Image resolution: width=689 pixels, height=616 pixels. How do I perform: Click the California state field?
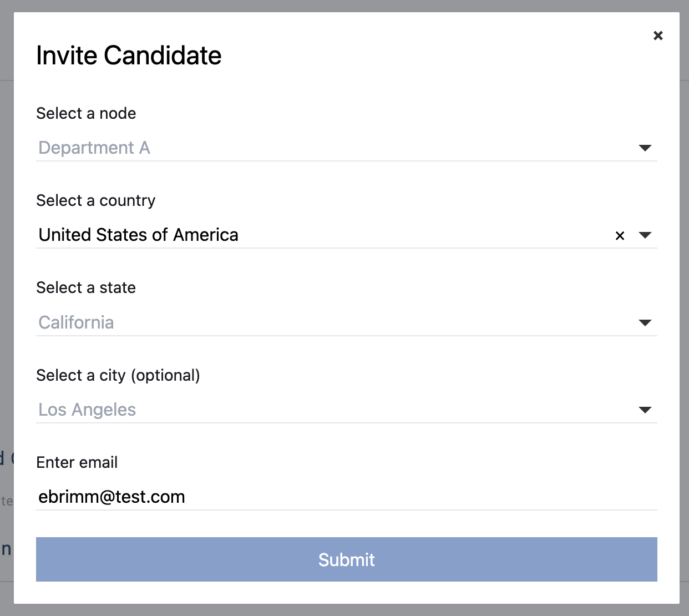[x=347, y=322]
